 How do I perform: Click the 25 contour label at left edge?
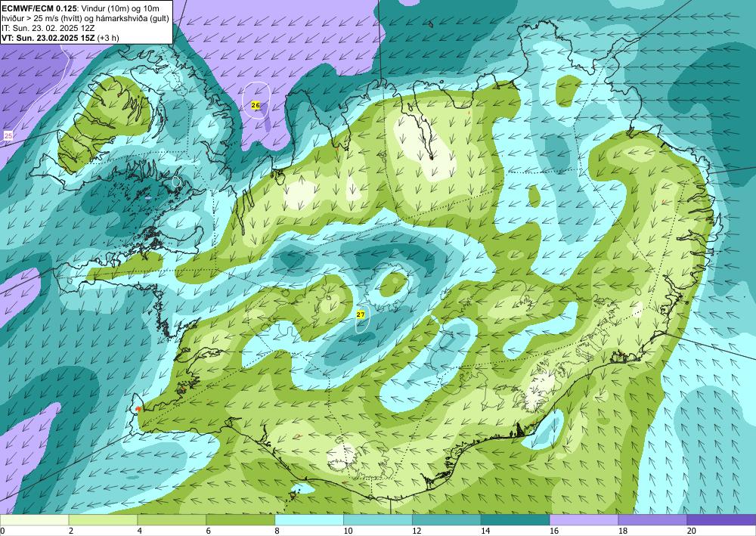click(8, 136)
